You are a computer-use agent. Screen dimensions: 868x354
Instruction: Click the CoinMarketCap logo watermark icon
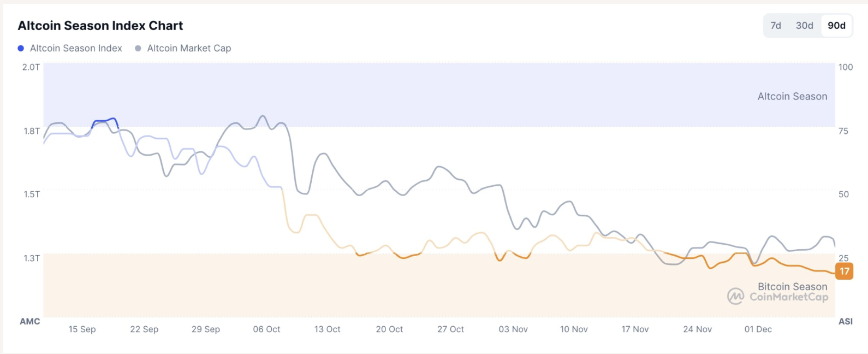[x=735, y=297]
